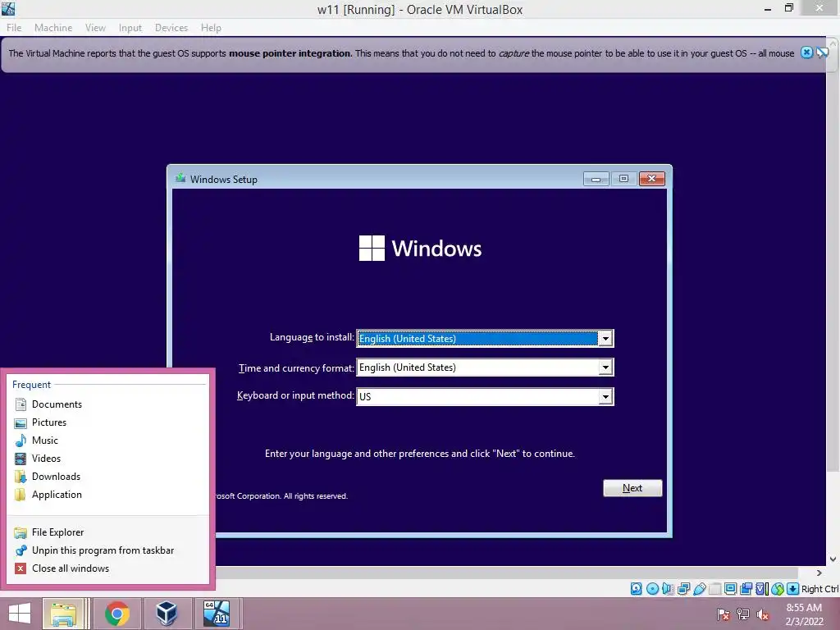Click Next in Windows Setup
This screenshot has width=840, height=630.
point(632,488)
